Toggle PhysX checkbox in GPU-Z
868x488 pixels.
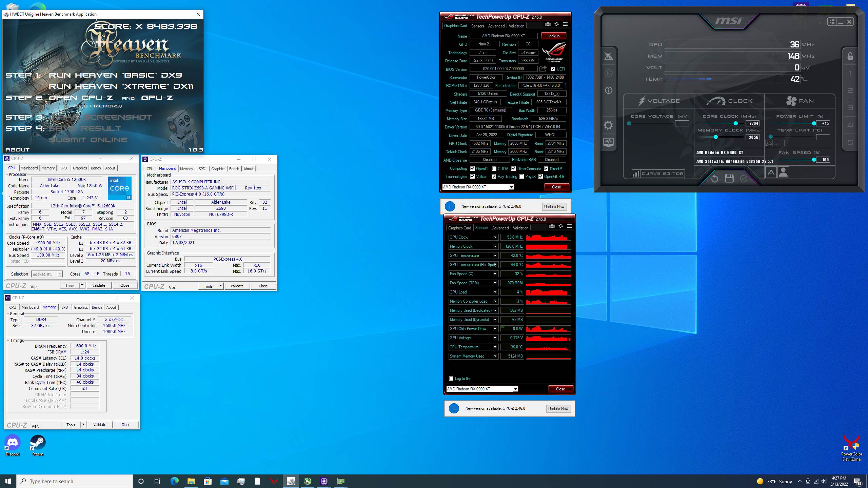522,177
